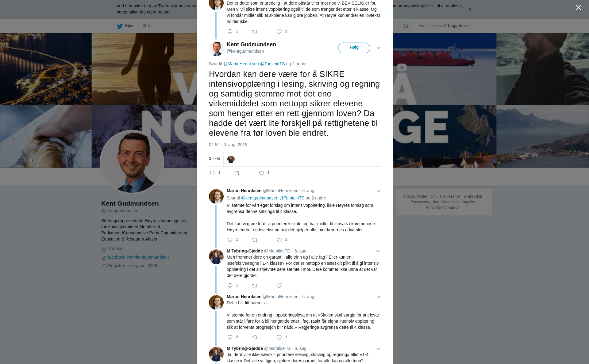Open the @MartinHenriksen mention link in main tweet
This screenshot has width=589, height=364.
[241, 64]
